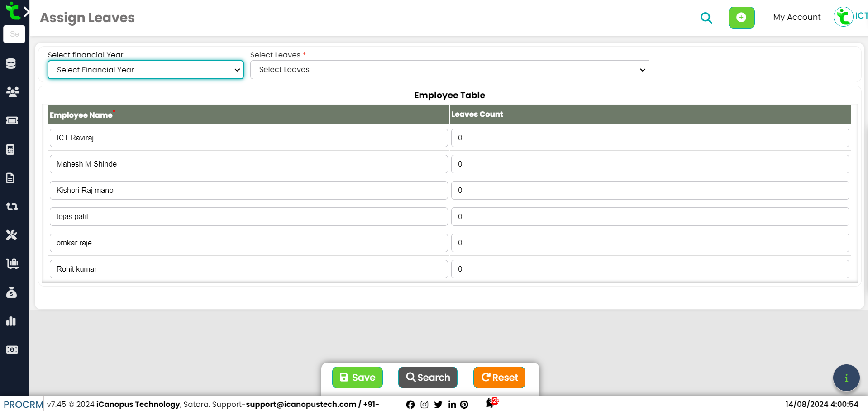The height and width of the screenshot is (411, 868).
Task: Expand the sidebar with the arrow chevron
Action: pos(26,12)
